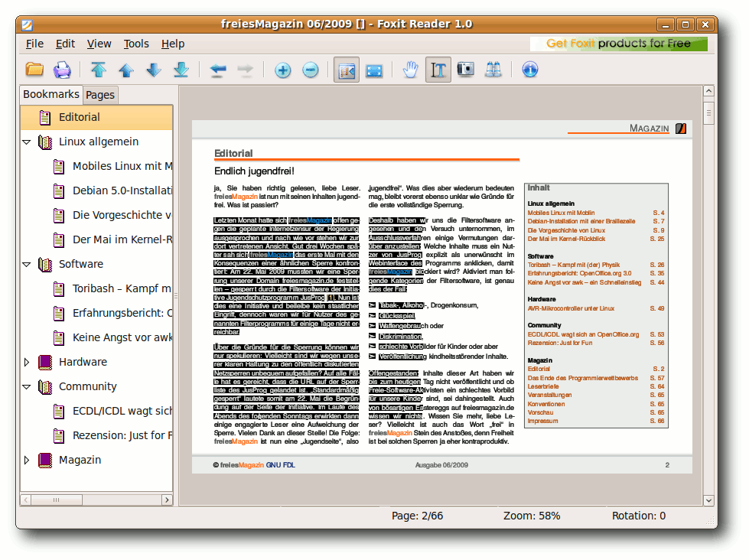Select the Snapshot camera tool
The height and width of the screenshot is (560, 749).
coord(466,70)
